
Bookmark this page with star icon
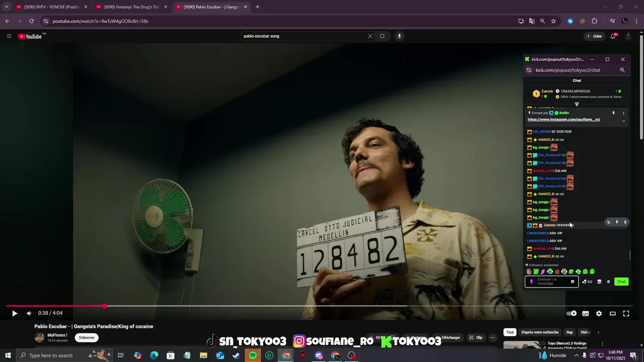[x=553, y=21]
